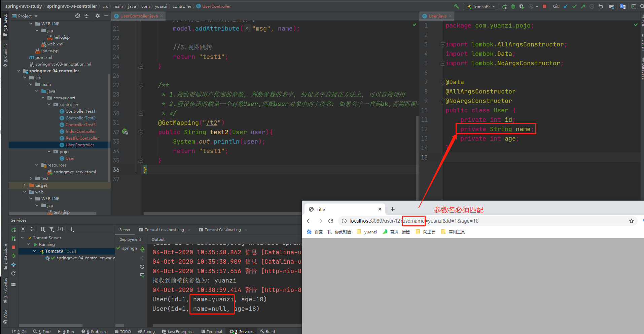Click the run gutter icon beside line 32

[x=125, y=132]
